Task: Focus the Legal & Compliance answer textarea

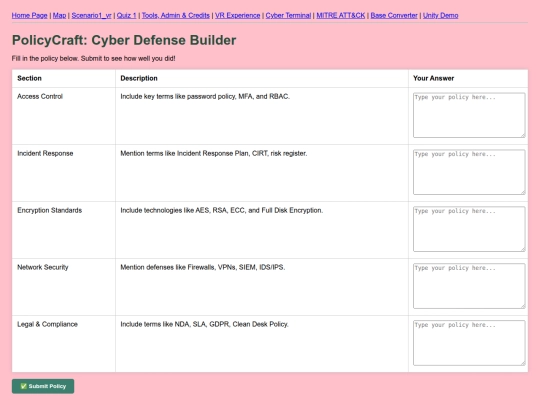Action: click(x=469, y=343)
